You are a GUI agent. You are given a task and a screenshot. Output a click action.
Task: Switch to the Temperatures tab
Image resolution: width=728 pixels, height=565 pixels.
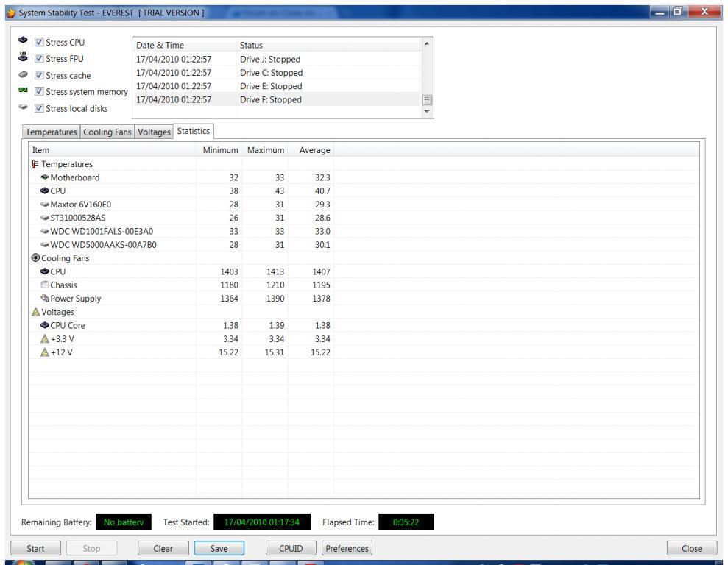point(52,132)
